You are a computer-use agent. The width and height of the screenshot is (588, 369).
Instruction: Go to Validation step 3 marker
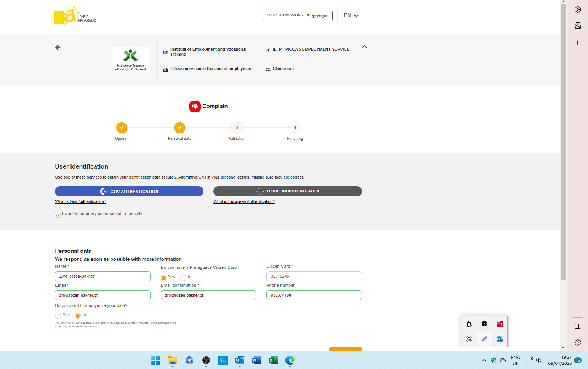[x=237, y=128]
